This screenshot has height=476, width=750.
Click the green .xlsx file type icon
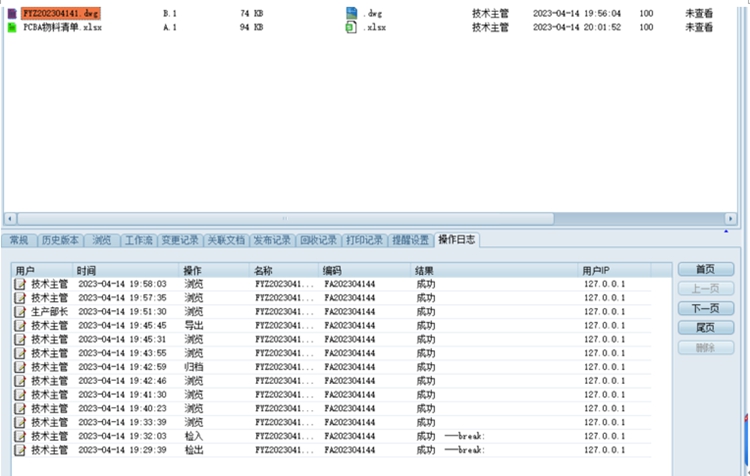[x=351, y=27]
